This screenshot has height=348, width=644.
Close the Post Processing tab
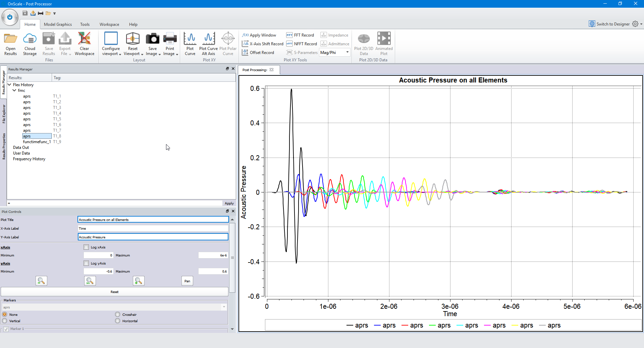pyautogui.click(x=272, y=70)
